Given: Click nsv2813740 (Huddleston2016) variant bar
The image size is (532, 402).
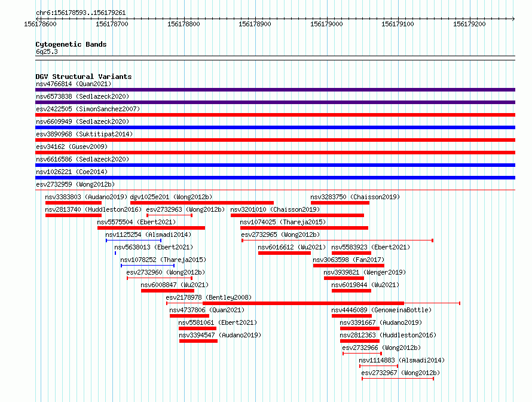Looking at the screenshot, I should [74, 215].
